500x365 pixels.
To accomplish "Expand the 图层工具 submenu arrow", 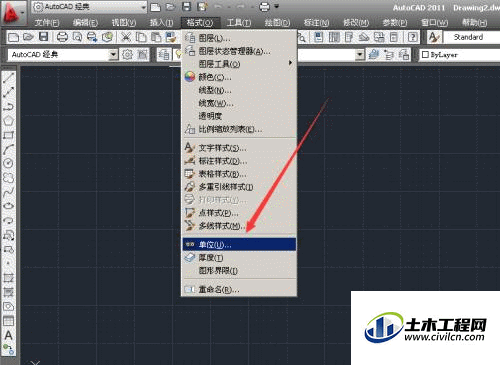I will tap(290, 63).
